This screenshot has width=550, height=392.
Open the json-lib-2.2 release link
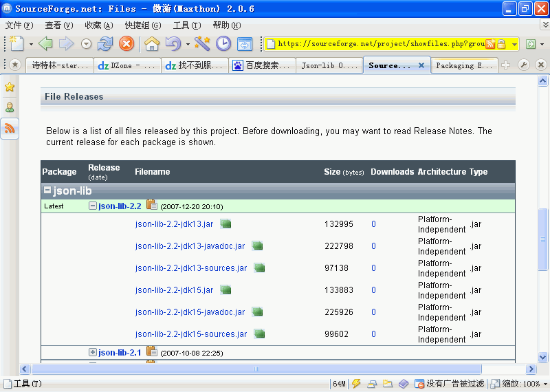point(120,206)
